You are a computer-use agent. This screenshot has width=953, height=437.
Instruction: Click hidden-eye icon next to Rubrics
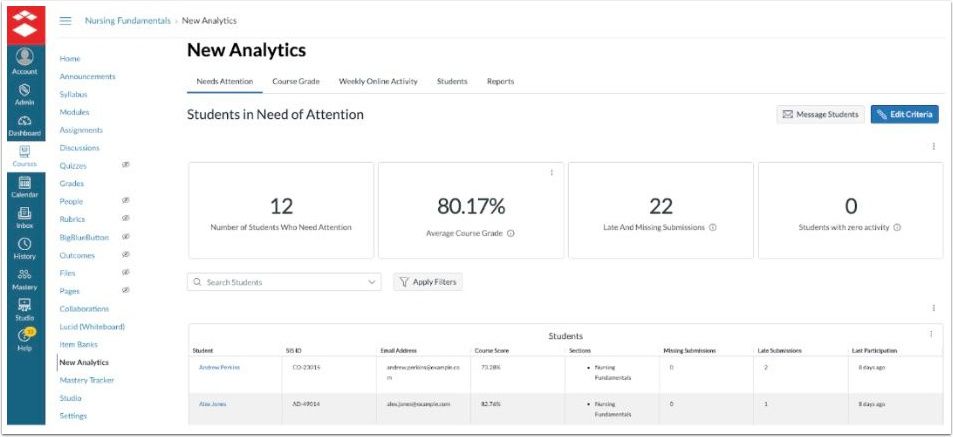pyautogui.click(x=125, y=219)
